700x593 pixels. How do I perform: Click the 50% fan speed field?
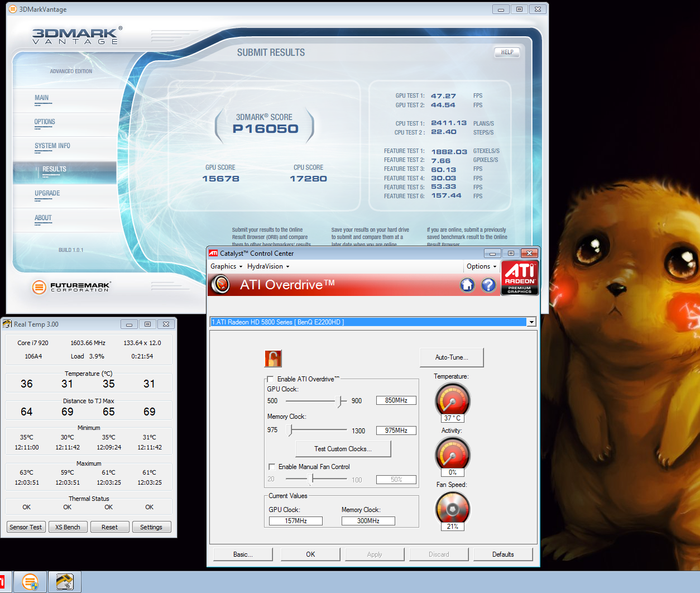click(x=396, y=480)
